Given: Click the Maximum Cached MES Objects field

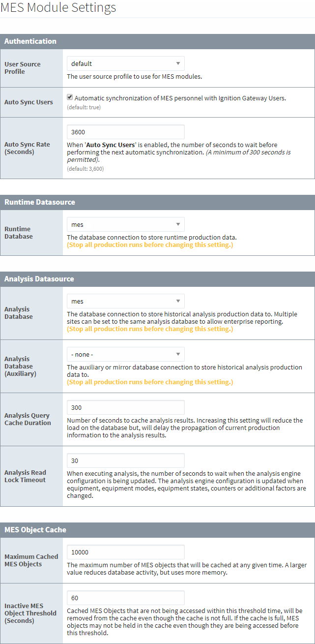Looking at the screenshot, I should pyautogui.click(x=125, y=552).
